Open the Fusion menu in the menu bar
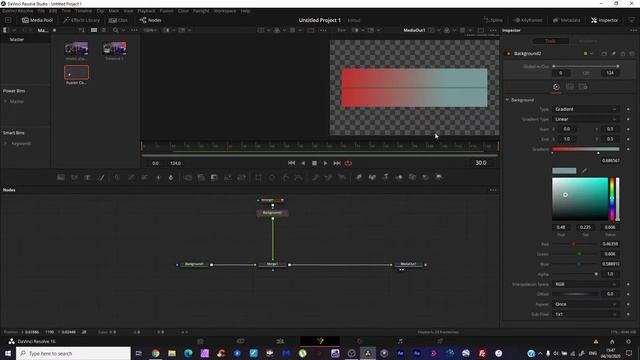640x360 pixels. click(x=166, y=11)
